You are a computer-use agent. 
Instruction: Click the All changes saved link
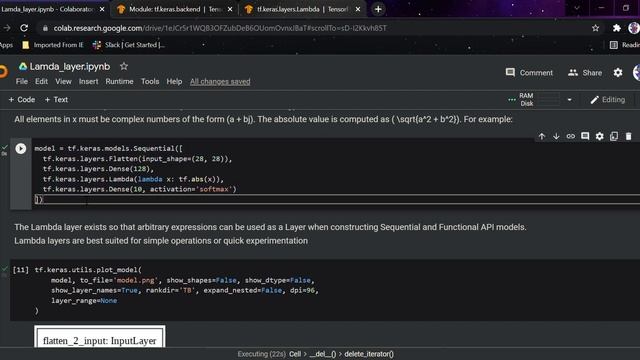220,82
